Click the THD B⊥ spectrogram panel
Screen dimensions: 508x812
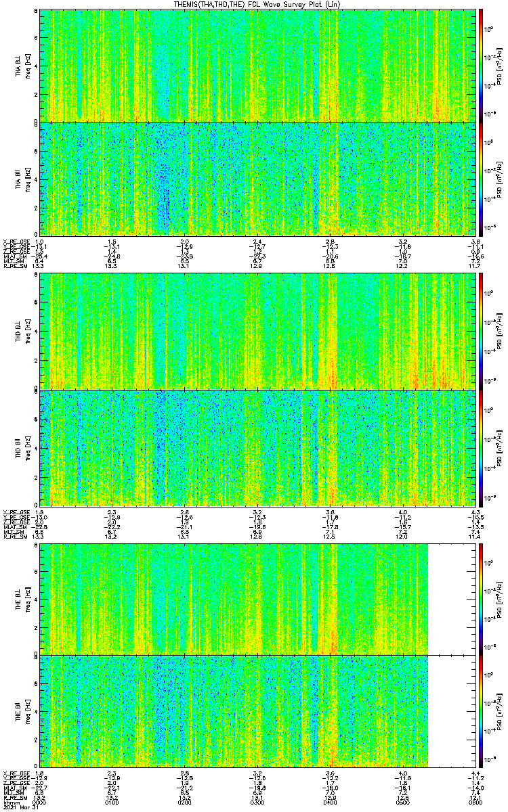[x=257, y=331]
